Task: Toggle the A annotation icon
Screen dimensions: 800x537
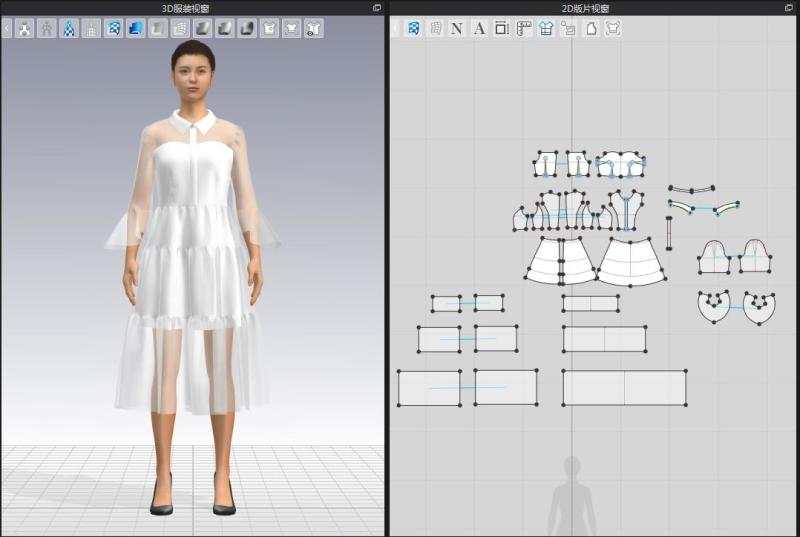Action: coord(479,28)
